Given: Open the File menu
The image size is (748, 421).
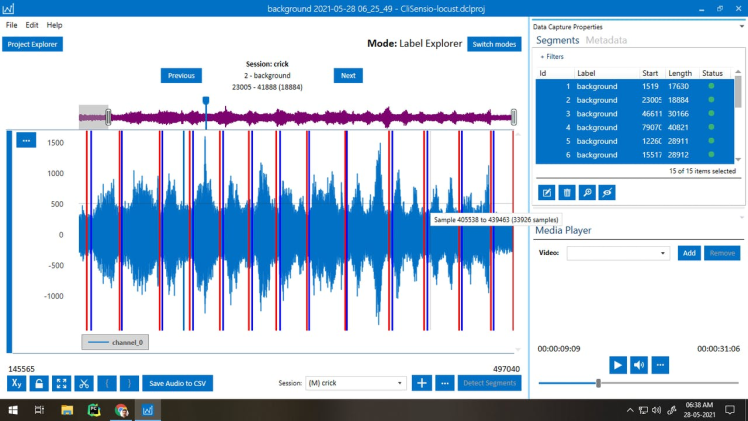Looking at the screenshot, I should (x=12, y=25).
